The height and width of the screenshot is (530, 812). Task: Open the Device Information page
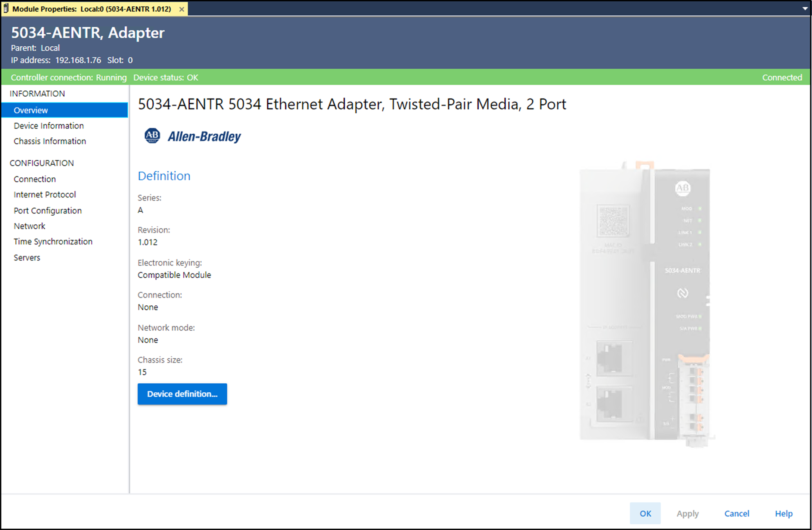(49, 126)
